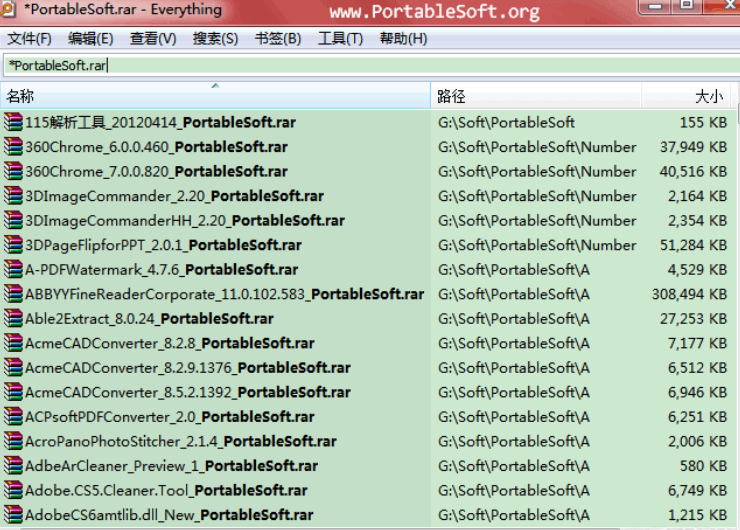
Task: Sort results by 大小 column header
Action: [x=687, y=96]
